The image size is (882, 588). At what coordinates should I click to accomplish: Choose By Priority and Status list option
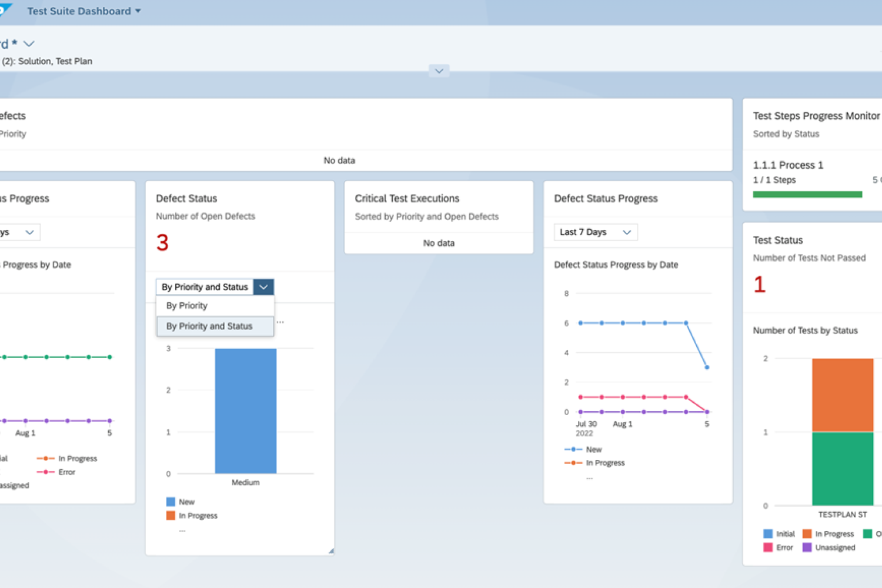click(x=209, y=326)
